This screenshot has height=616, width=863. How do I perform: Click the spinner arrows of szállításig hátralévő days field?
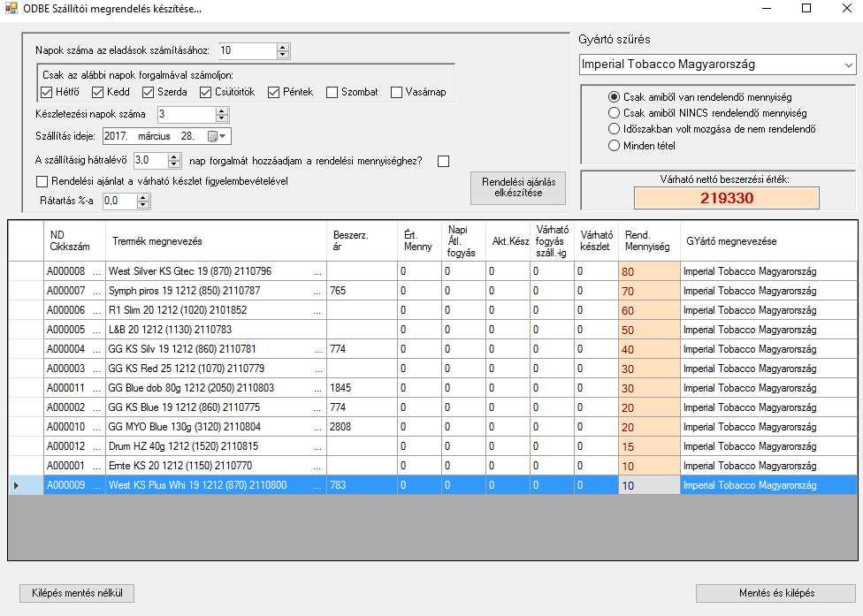pos(174,161)
